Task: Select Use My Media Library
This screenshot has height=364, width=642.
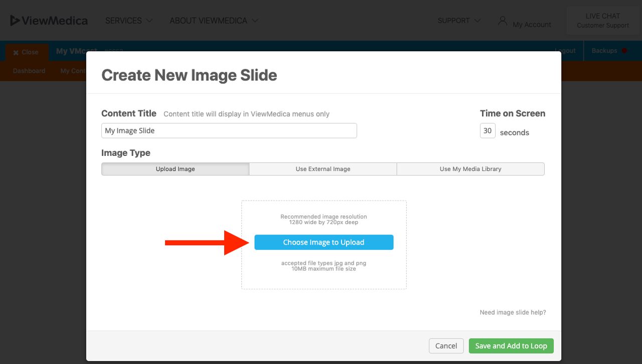Action: coord(470,169)
